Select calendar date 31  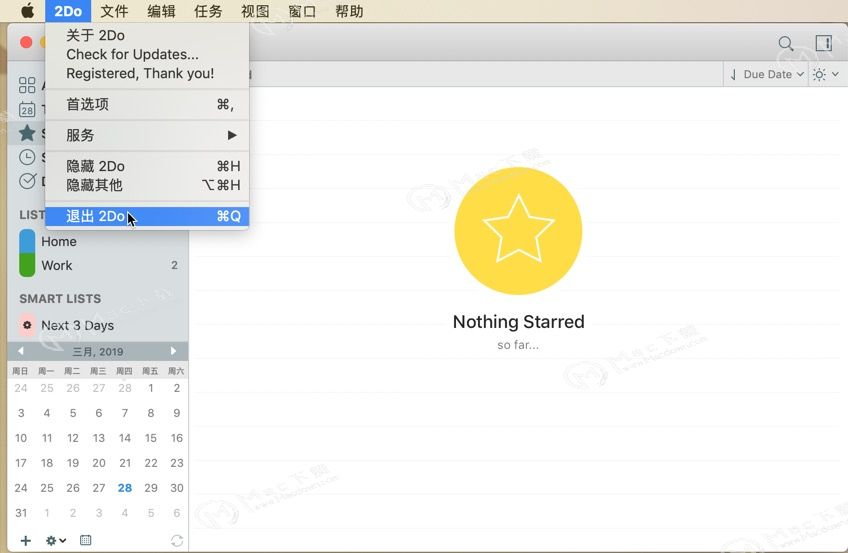[21, 513]
